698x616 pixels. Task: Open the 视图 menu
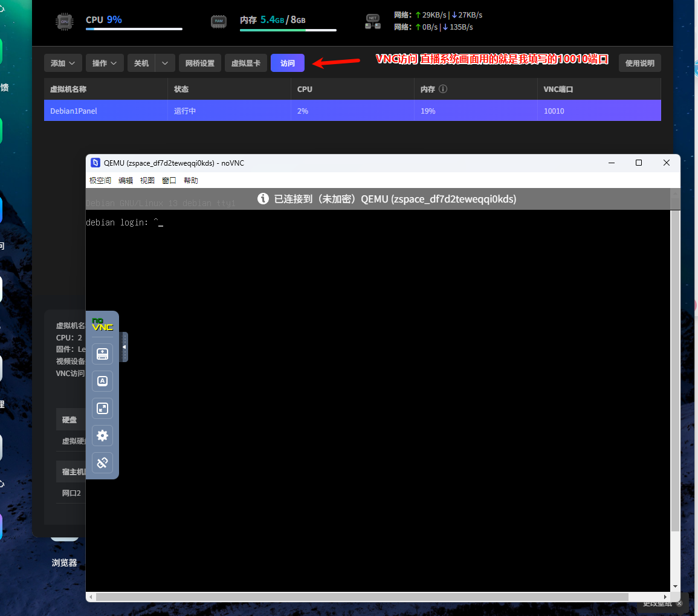point(147,181)
